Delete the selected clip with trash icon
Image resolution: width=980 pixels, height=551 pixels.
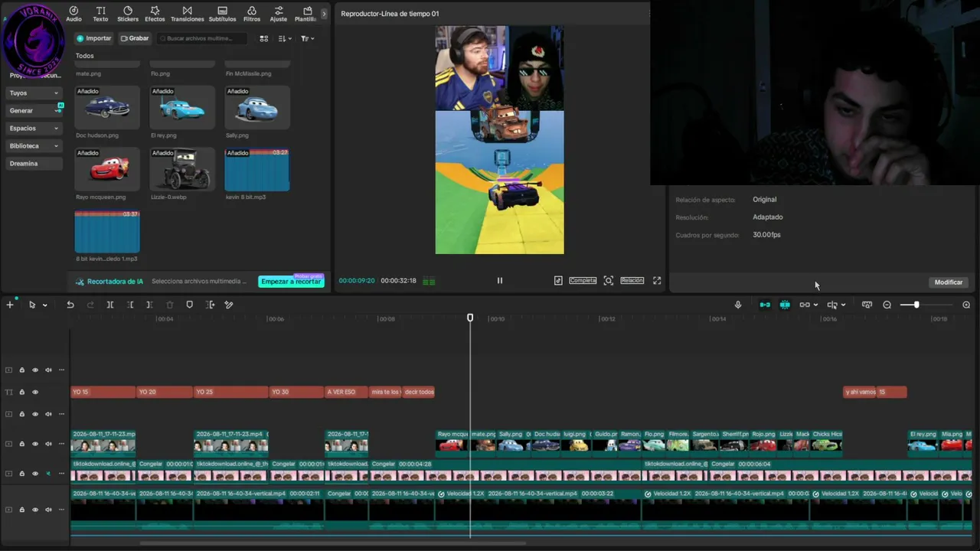pyautogui.click(x=170, y=305)
